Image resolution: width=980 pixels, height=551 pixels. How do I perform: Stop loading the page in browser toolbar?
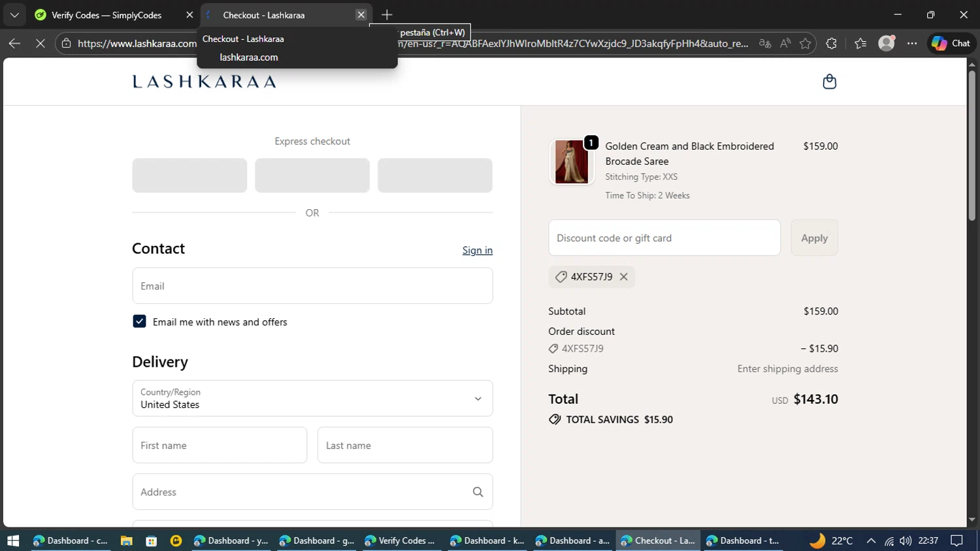pos(40,44)
